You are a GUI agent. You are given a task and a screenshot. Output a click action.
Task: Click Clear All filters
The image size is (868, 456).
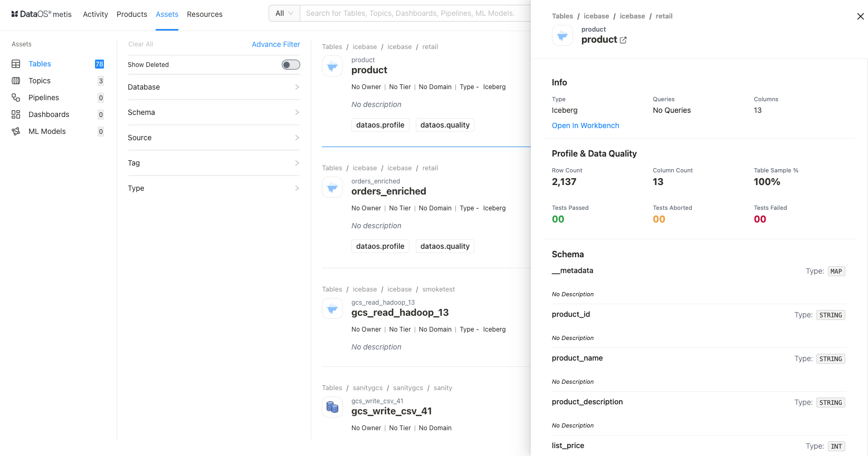click(140, 44)
